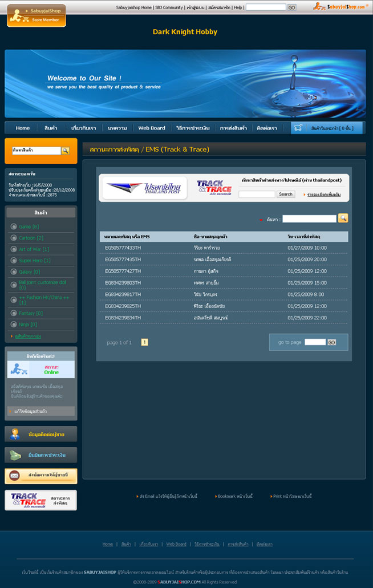Click the EMS tracking number input field

point(257,194)
